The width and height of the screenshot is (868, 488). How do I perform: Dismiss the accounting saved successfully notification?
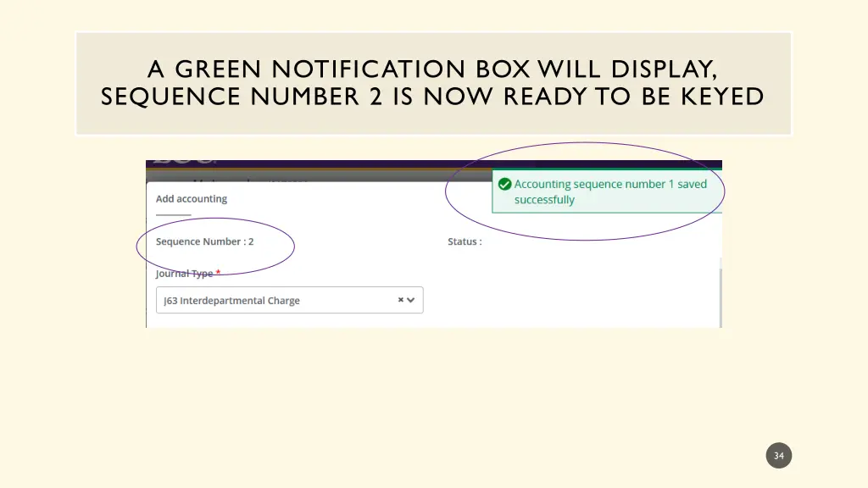point(606,191)
